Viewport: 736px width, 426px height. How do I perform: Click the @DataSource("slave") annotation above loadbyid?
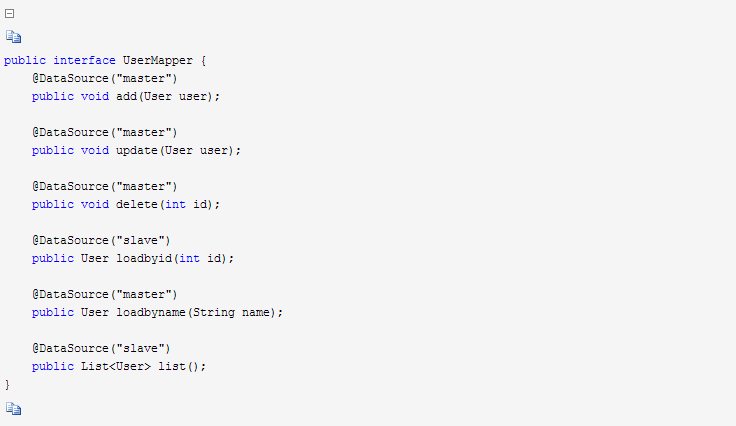[101, 240]
